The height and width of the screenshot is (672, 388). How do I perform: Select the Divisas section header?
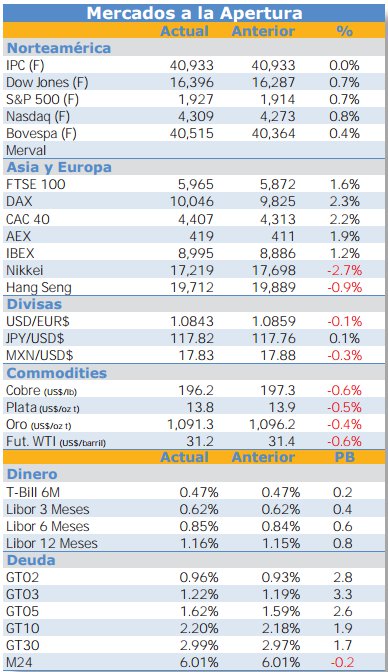(x=34, y=304)
